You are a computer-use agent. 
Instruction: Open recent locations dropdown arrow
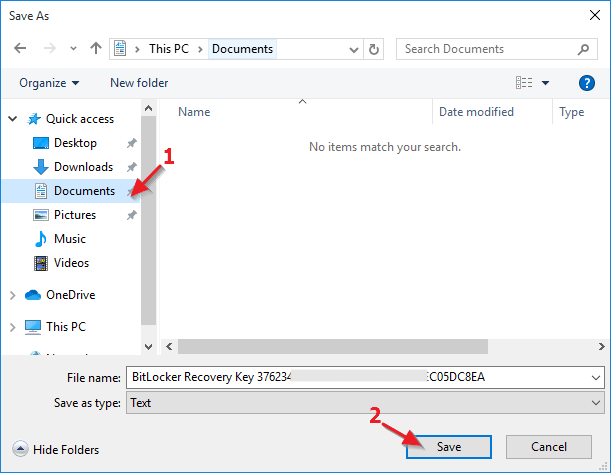point(73,49)
